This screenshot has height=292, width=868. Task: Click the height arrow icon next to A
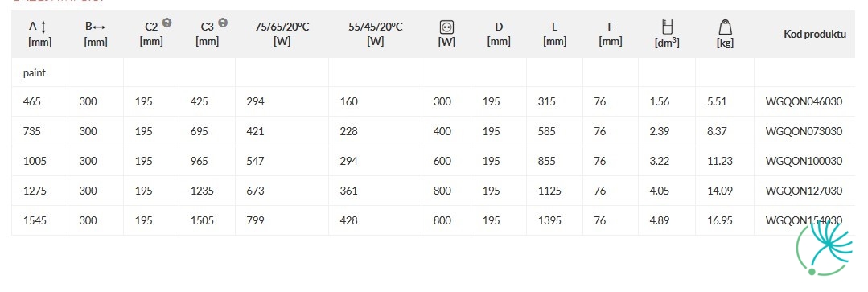[x=43, y=27]
